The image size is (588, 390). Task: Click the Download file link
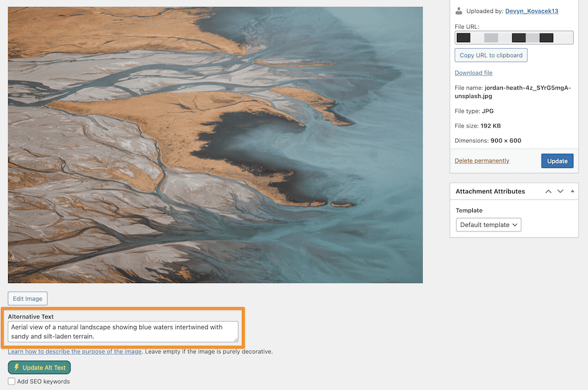pyautogui.click(x=473, y=72)
